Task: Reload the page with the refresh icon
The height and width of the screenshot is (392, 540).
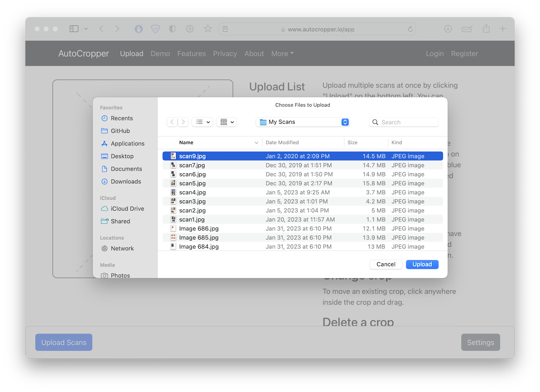Action: coord(410,29)
